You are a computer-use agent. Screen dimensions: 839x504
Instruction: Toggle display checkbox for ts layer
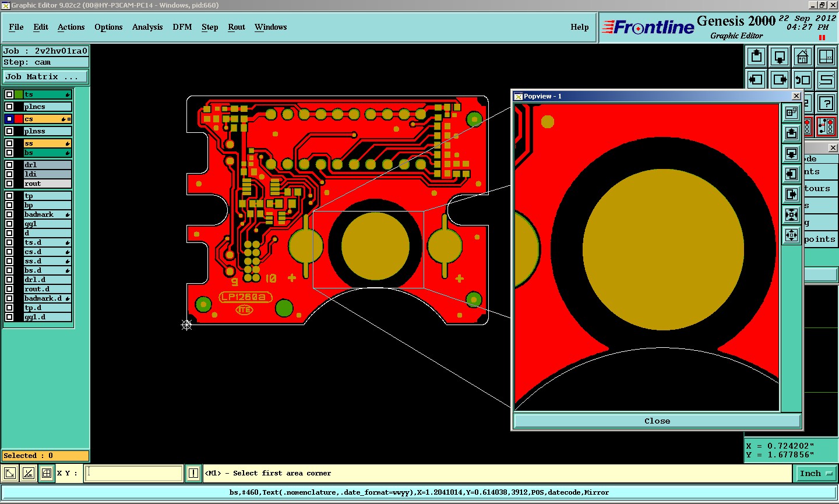[x=9, y=94]
